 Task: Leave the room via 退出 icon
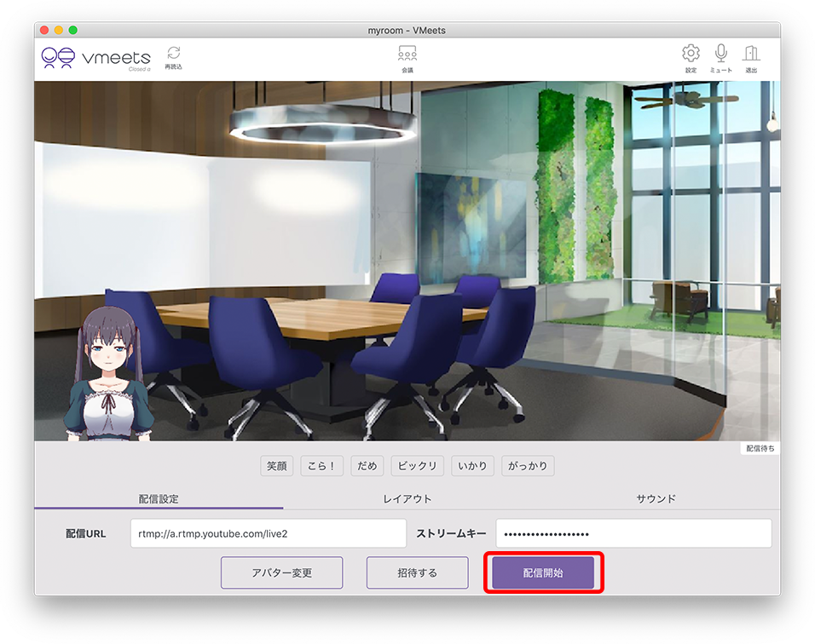click(751, 56)
